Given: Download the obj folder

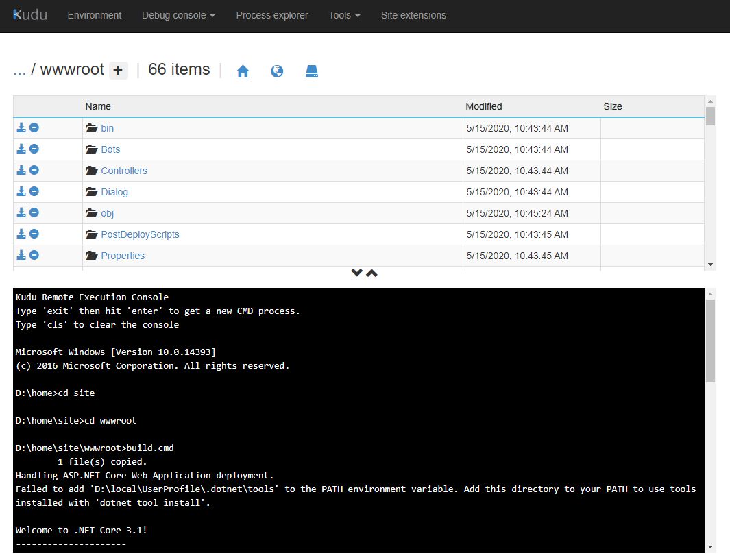Looking at the screenshot, I should pos(21,212).
